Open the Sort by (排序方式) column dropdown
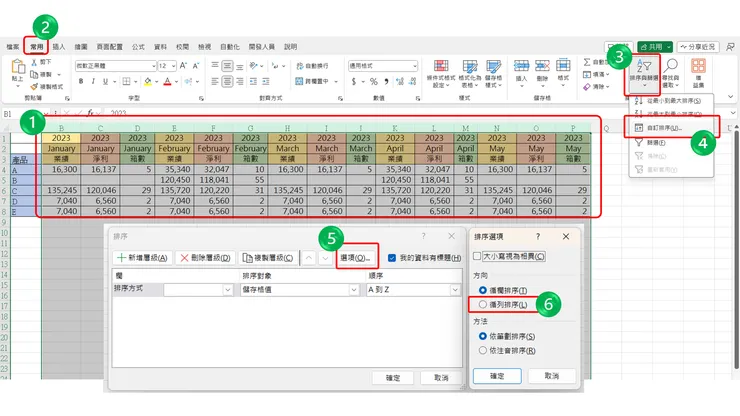The image size is (740, 416). click(x=227, y=289)
